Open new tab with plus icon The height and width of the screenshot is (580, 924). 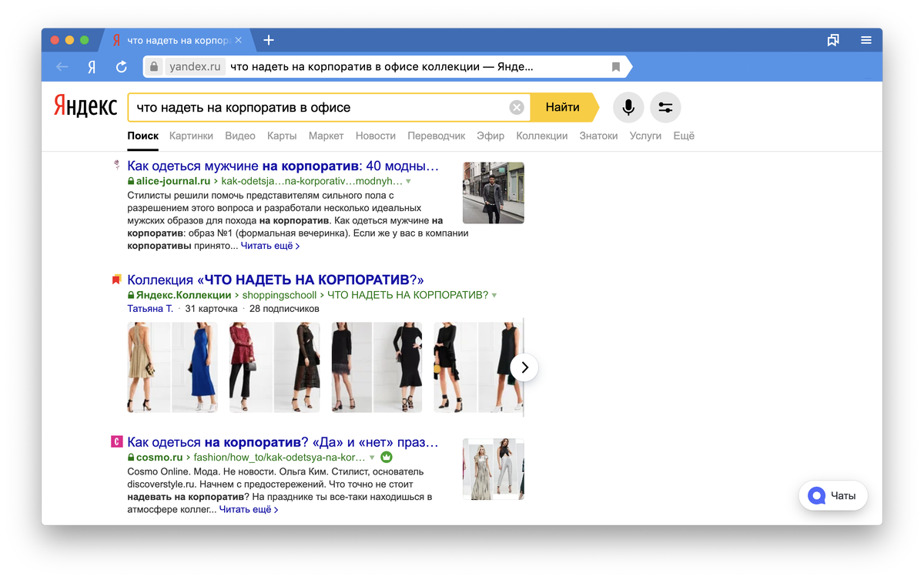[269, 40]
